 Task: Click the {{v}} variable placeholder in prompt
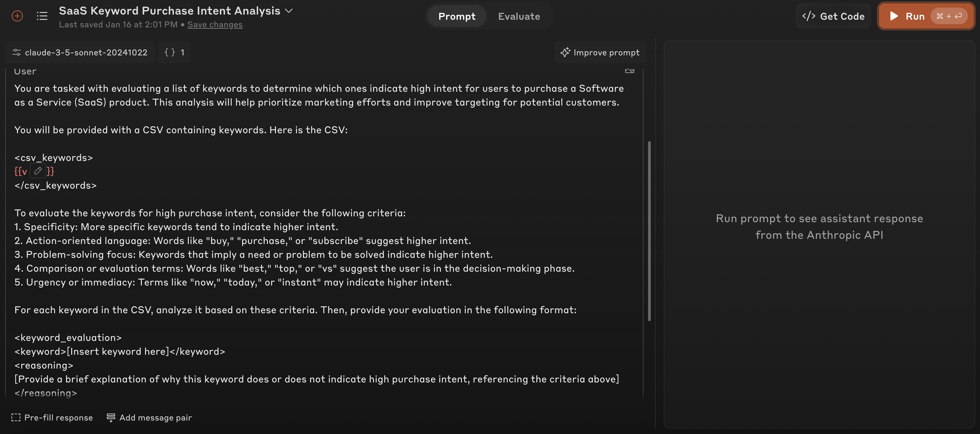tap(34, 171)
